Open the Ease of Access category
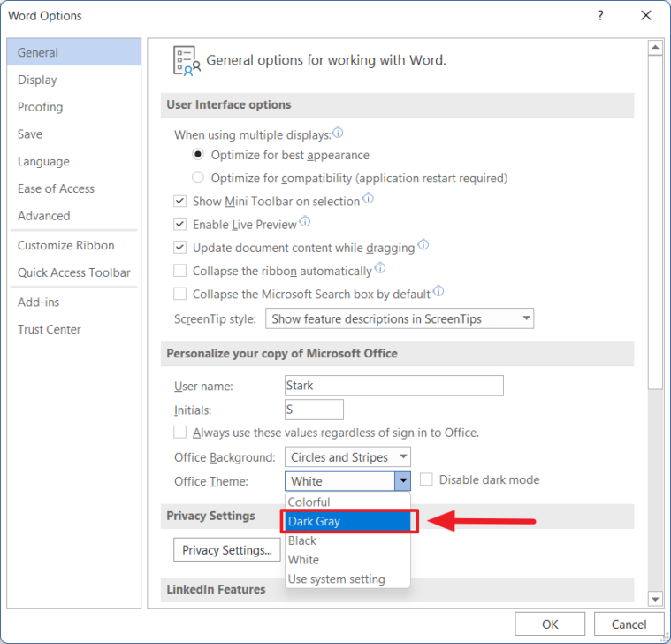This screenshot has width=671, height=644. point(74,188)
